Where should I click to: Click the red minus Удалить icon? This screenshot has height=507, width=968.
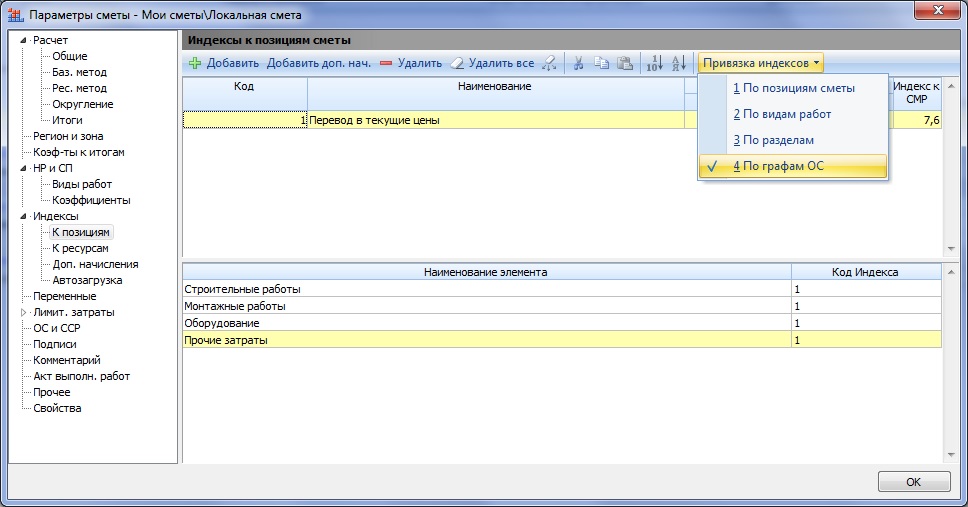click(x=386, y=63)
